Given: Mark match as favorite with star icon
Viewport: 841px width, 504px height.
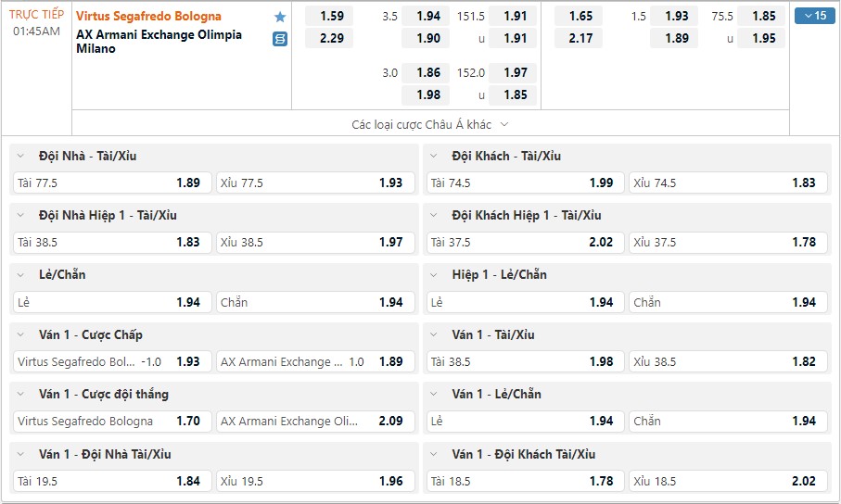Looking at the screenshot, I should (x=280, y=17).
